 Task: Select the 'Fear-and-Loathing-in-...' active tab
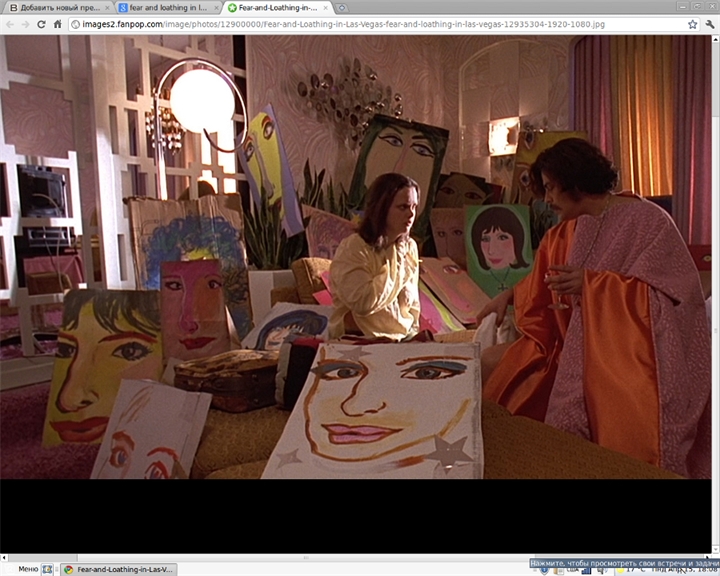[278, 8]
